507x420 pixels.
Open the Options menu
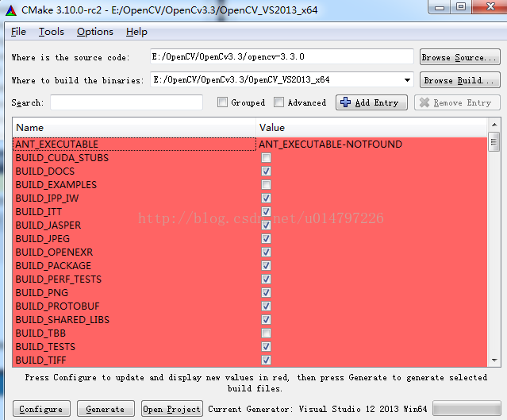tap(95, 32)
